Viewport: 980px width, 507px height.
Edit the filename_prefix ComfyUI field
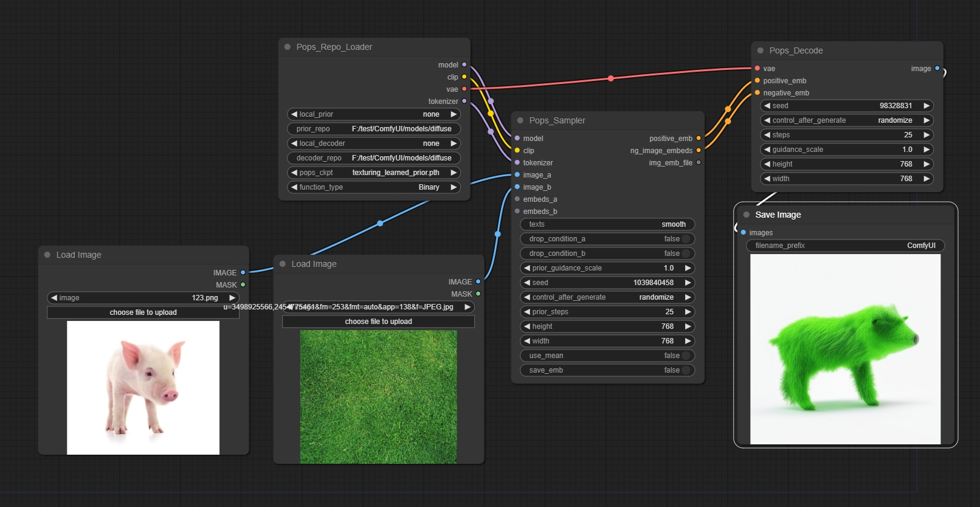coord(846,246)
